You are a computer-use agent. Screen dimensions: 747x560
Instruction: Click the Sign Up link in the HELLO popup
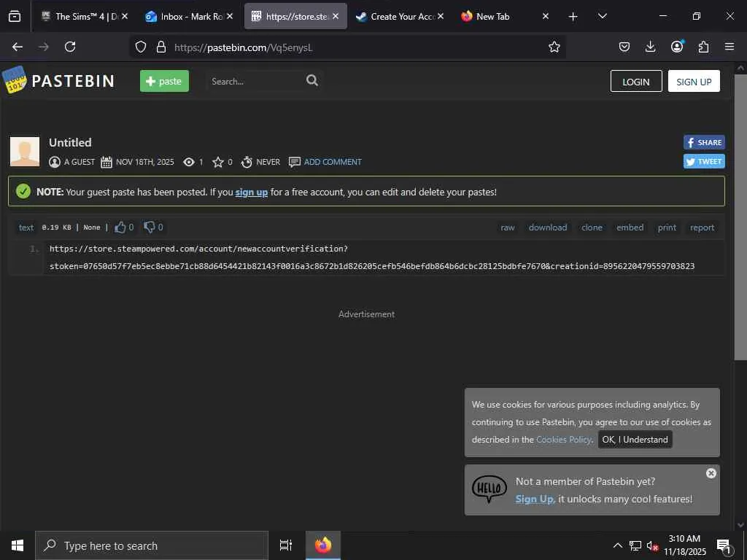pyautogui.click(x=535, y=499)
